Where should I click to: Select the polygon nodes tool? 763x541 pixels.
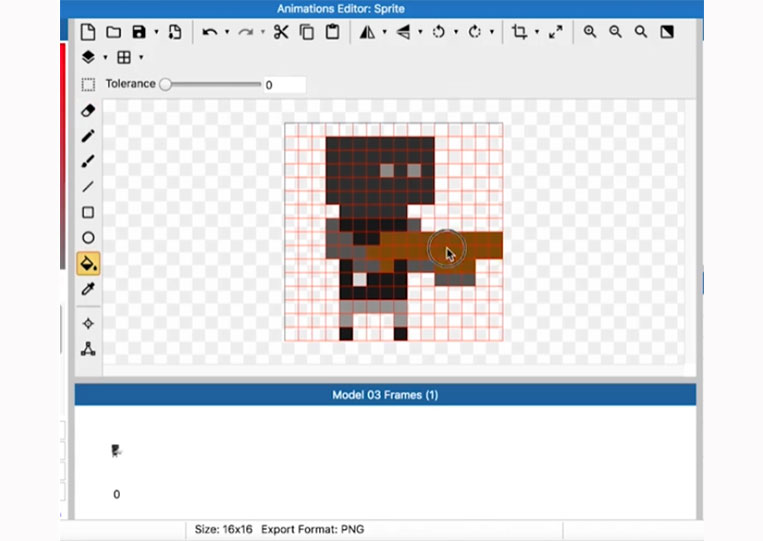pos(88,349)
